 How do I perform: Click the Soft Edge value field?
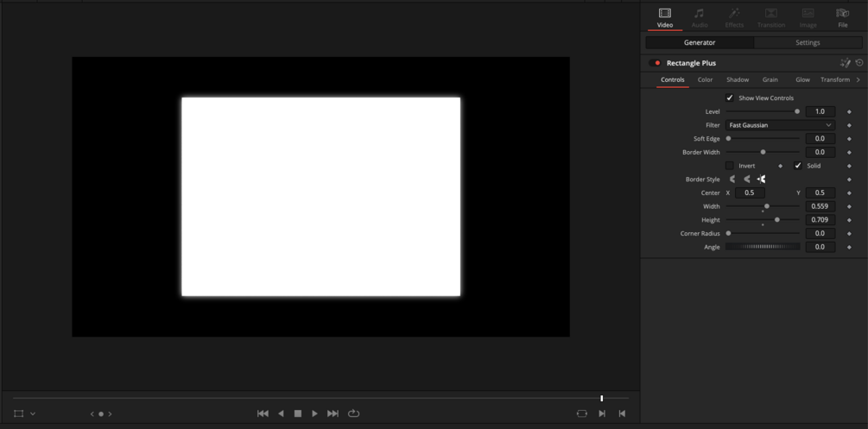coord(820,138)
